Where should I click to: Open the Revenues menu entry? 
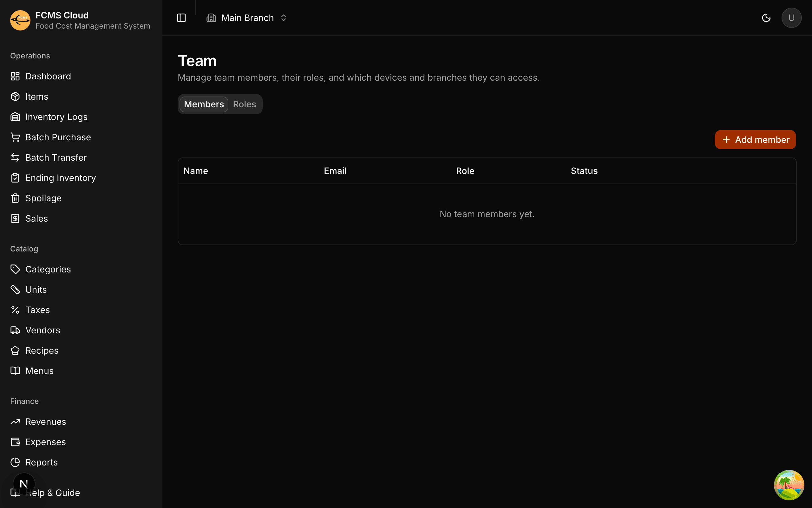(x=81, y=422)
